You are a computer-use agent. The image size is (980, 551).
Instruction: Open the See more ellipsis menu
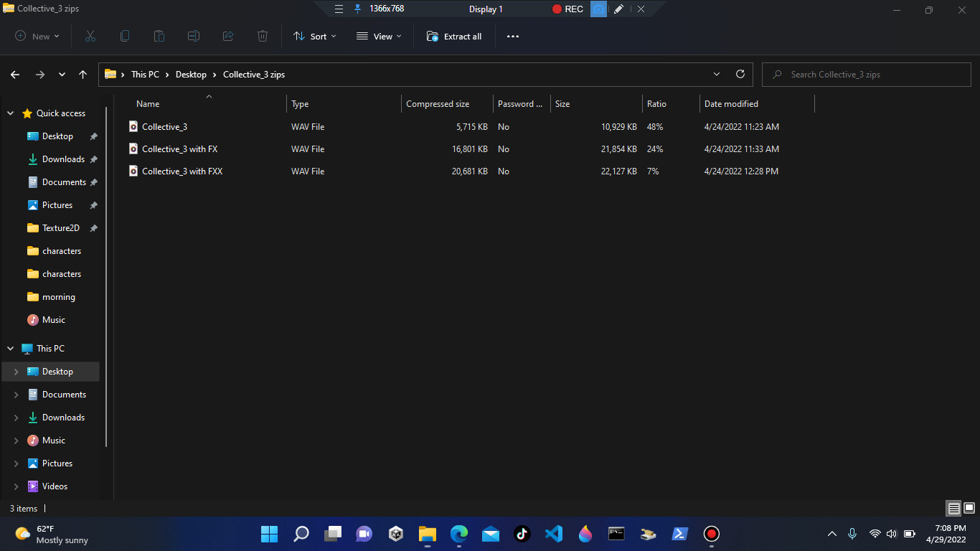pyautogui.click(x=512, y=36)
